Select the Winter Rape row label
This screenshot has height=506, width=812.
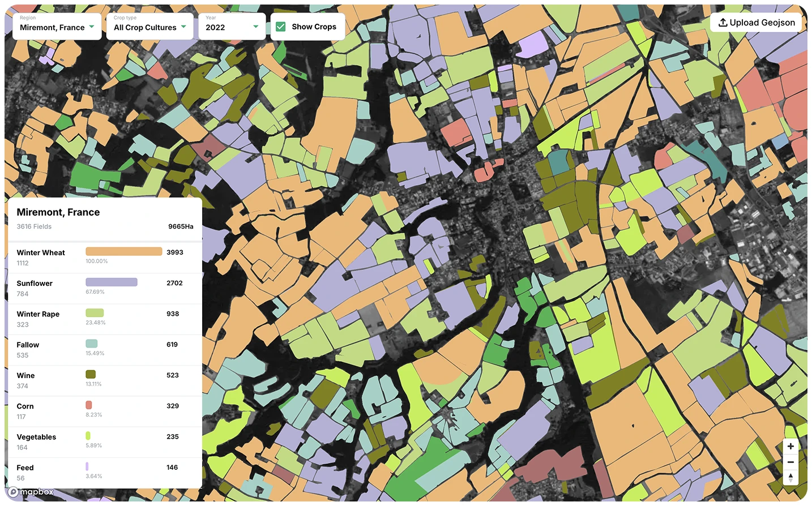pyautogui.click(x=38, y=314)
